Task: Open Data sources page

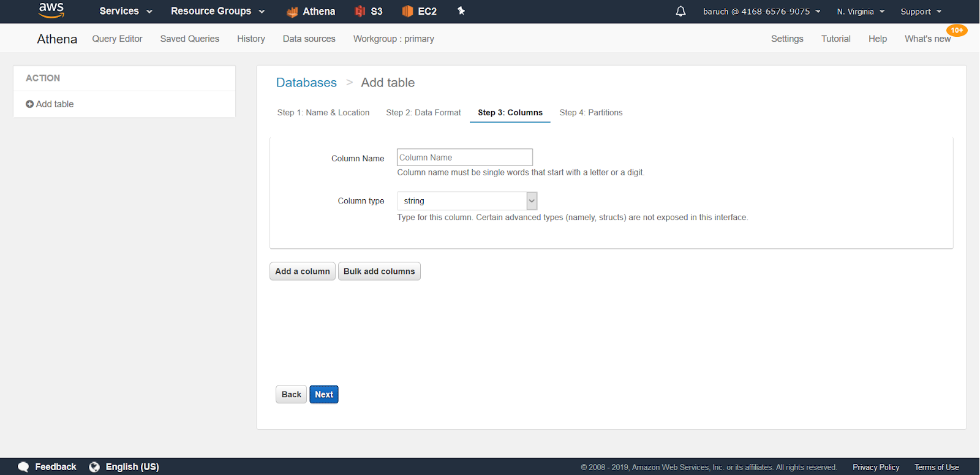Action: click(x=309, y=39)
